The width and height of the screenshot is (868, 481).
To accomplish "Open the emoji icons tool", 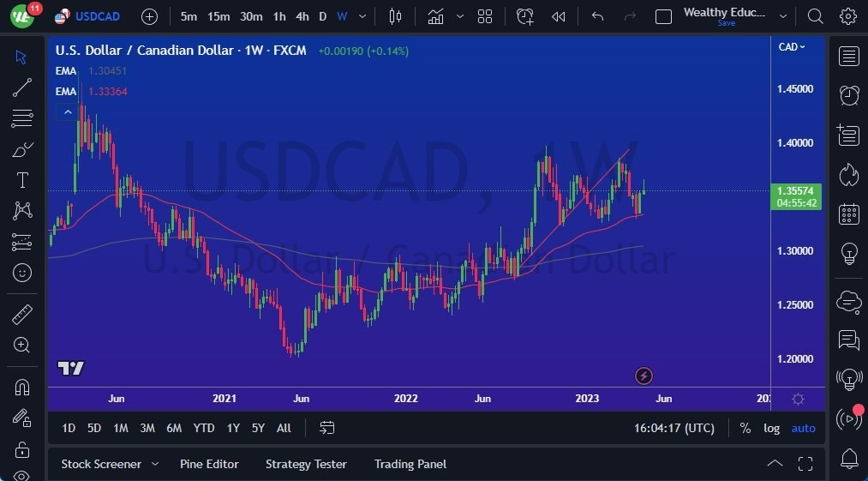I will 21,272.
